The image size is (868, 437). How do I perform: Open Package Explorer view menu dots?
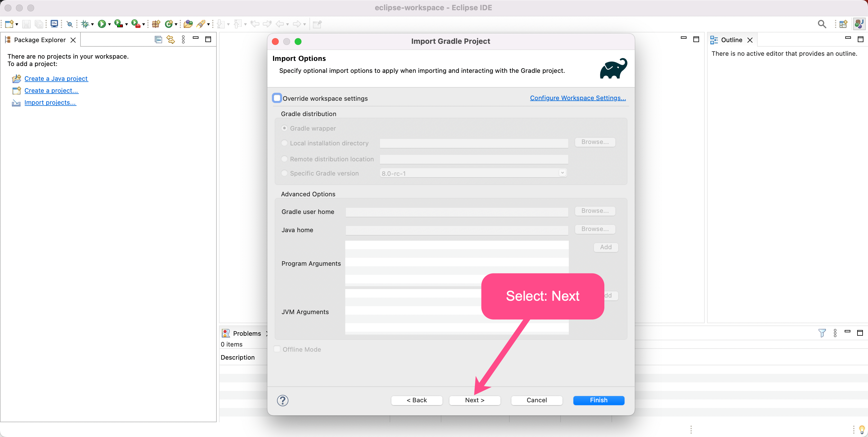183,40
